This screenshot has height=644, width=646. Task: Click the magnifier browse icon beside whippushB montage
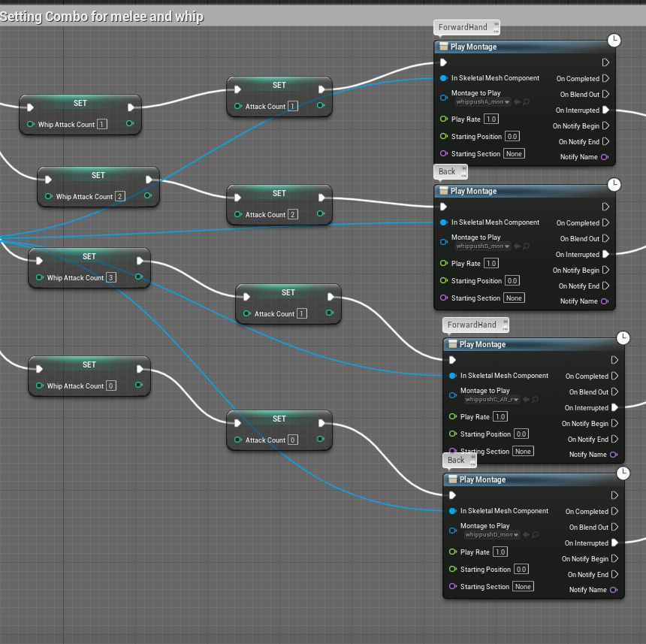(527, 246)
